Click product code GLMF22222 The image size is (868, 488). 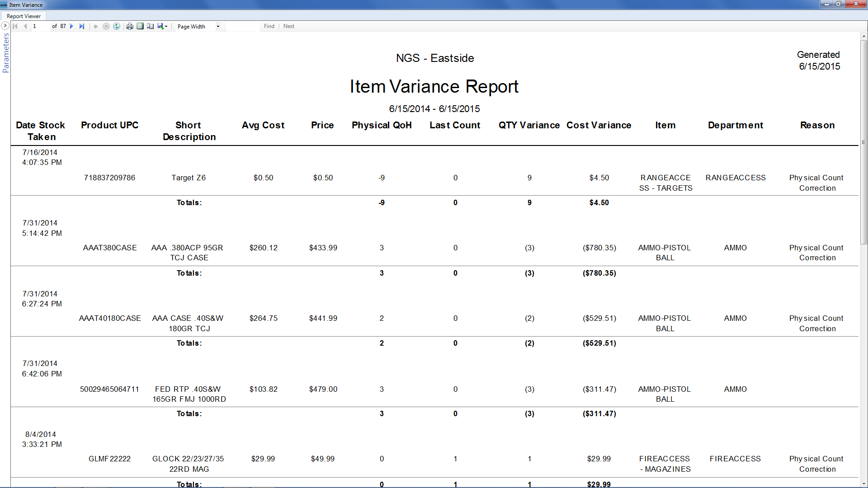(x=109, y=459)
